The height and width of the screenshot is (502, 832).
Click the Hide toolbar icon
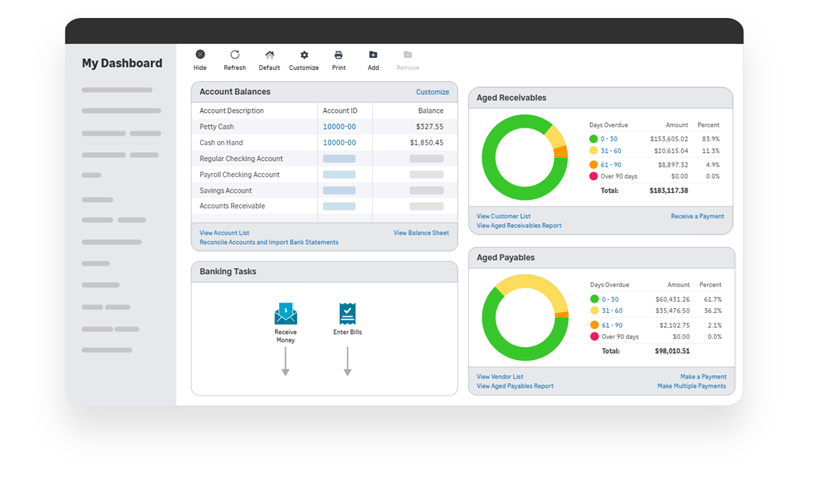coord(200,54)
